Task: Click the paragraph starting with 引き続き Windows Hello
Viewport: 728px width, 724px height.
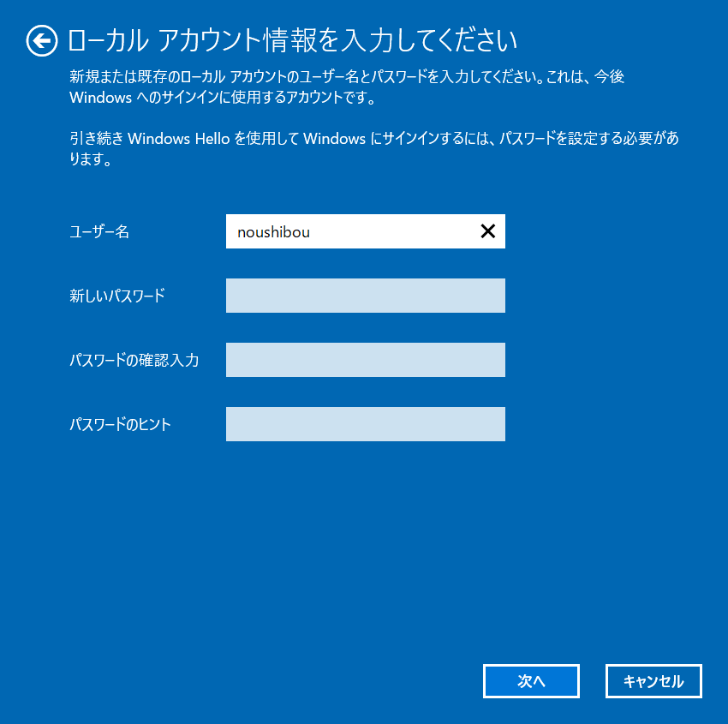Action: coord(374,148)
